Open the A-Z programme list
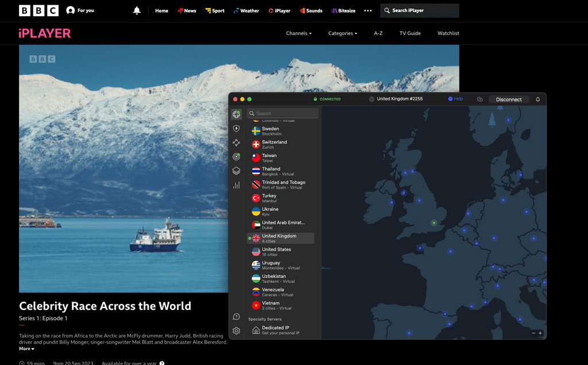This screenshot has height=365, width=588. coord(378,33)
